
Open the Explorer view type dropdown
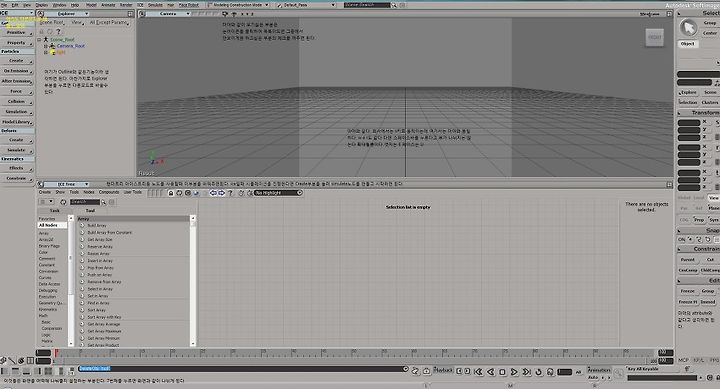point(67,14)
